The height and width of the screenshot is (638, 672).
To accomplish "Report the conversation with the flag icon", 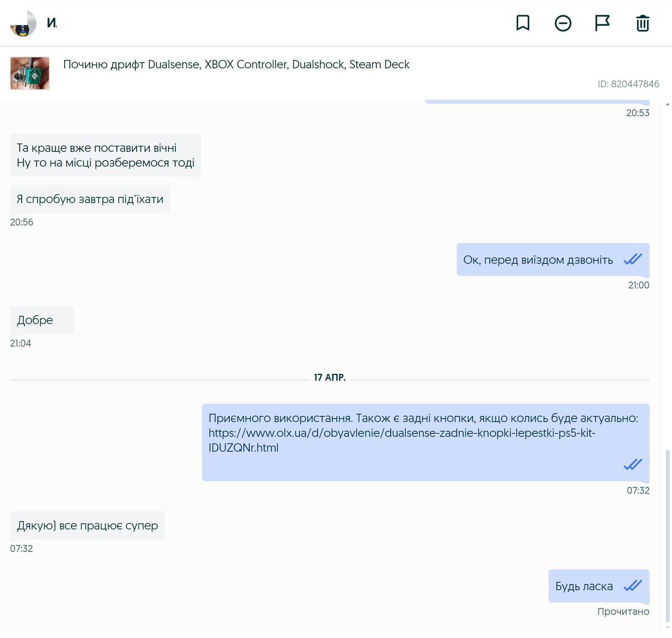I will pyautogui.click(x=602, y=23).
